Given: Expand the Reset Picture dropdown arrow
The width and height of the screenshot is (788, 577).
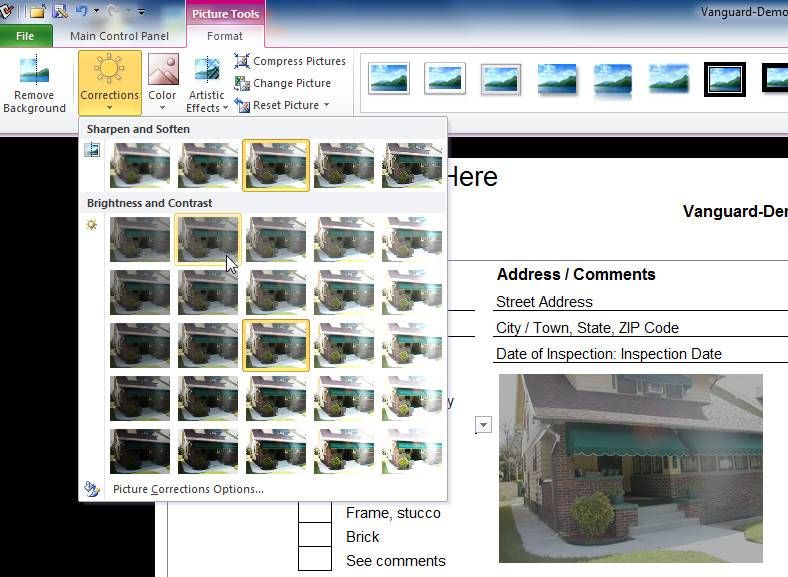Looking at the screenshot, I should coord(327,105).
